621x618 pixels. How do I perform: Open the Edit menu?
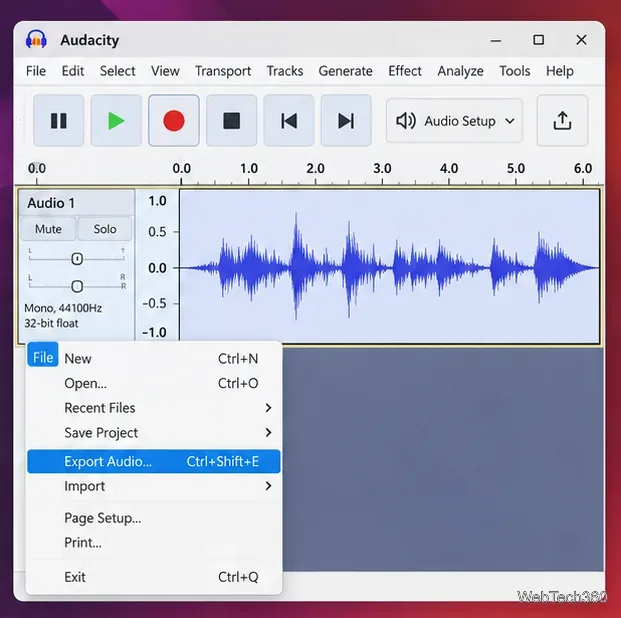(72, 71)
